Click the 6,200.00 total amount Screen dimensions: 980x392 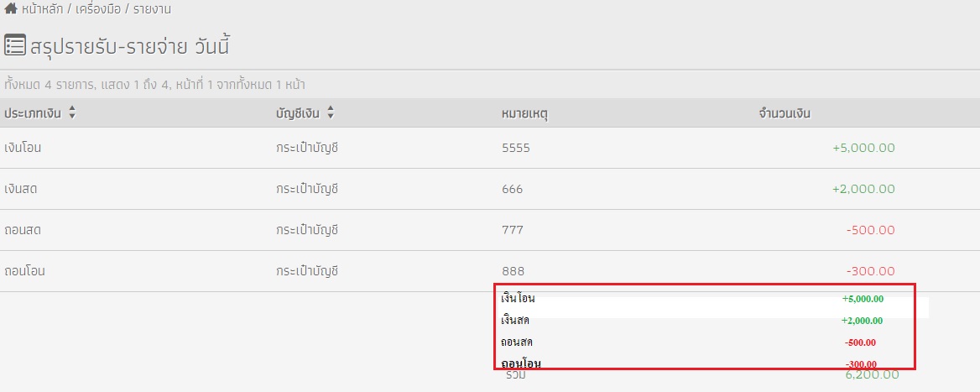coord(872,374)
